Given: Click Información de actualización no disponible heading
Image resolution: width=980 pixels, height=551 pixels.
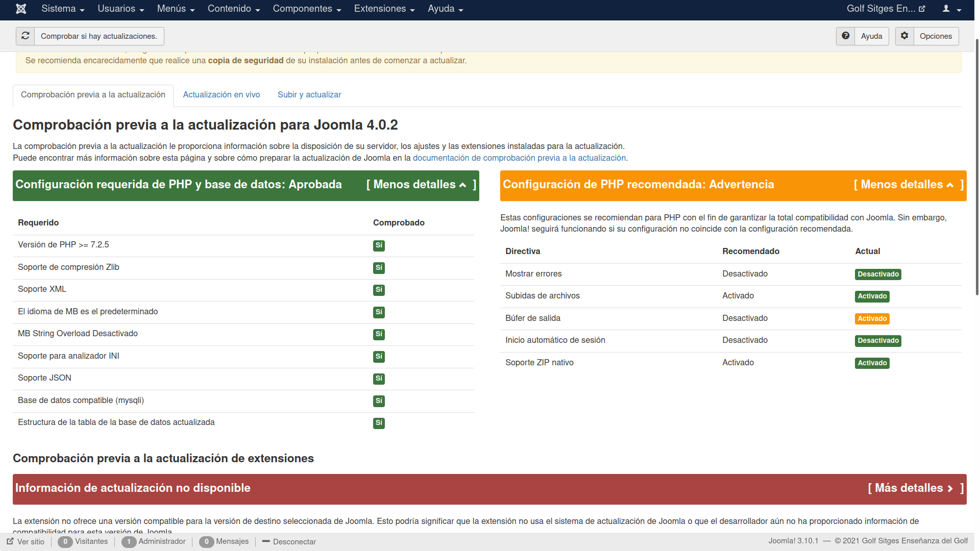Looking at the screenshot, I should (x=133, y=488).
